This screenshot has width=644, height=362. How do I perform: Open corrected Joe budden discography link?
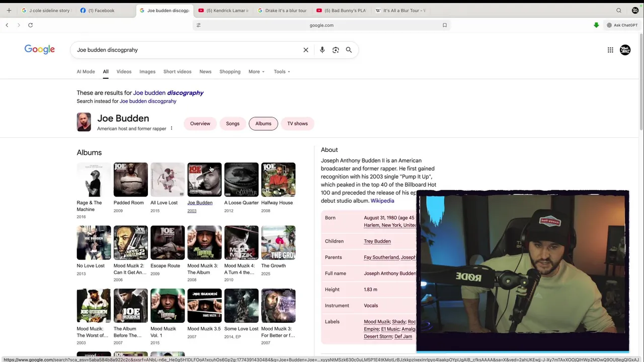[x=168, y=93]
